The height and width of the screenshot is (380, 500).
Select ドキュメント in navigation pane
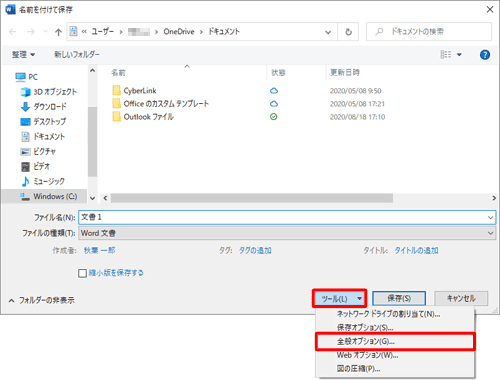tap(43, 136)
